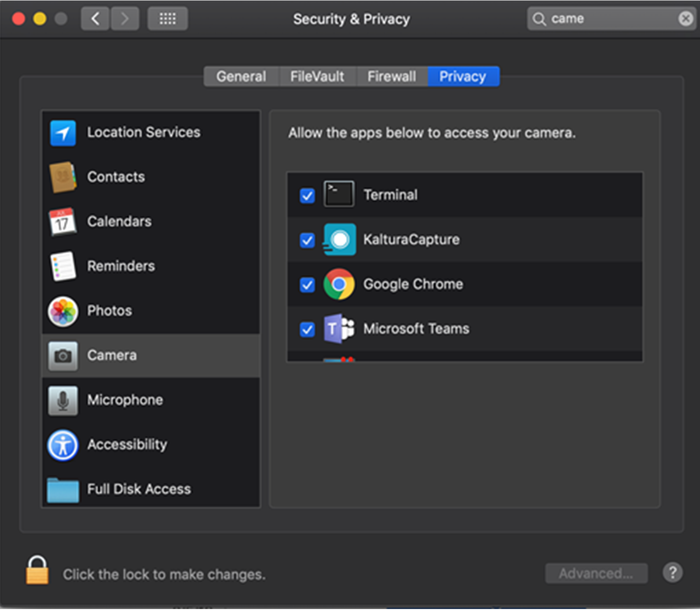Switch to the General tab

241,76
